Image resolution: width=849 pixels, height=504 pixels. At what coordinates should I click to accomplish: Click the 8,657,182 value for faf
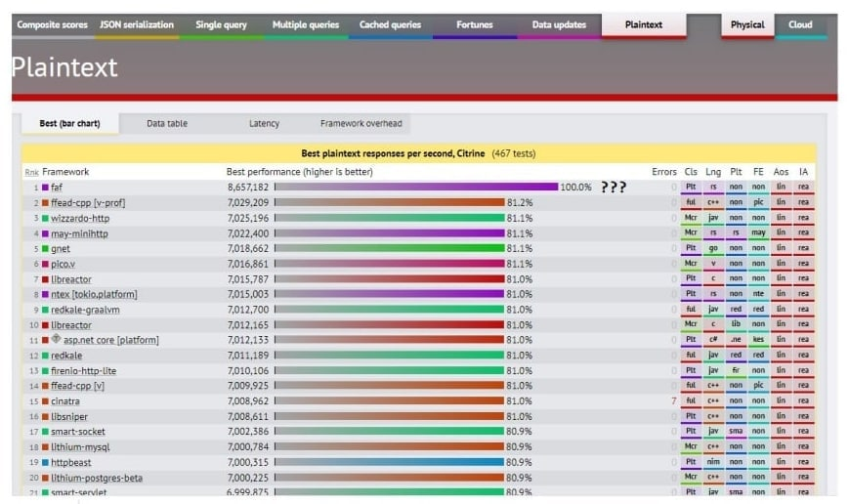coord(248,188)
